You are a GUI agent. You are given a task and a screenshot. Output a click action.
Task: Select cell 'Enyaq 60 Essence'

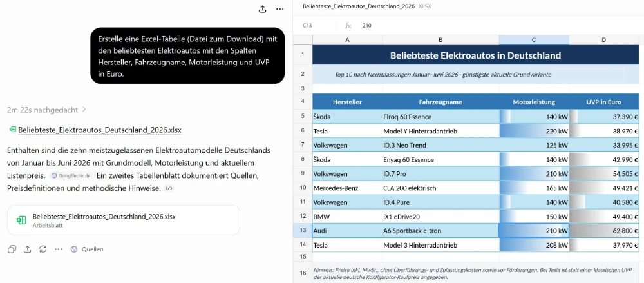point(440,160)
